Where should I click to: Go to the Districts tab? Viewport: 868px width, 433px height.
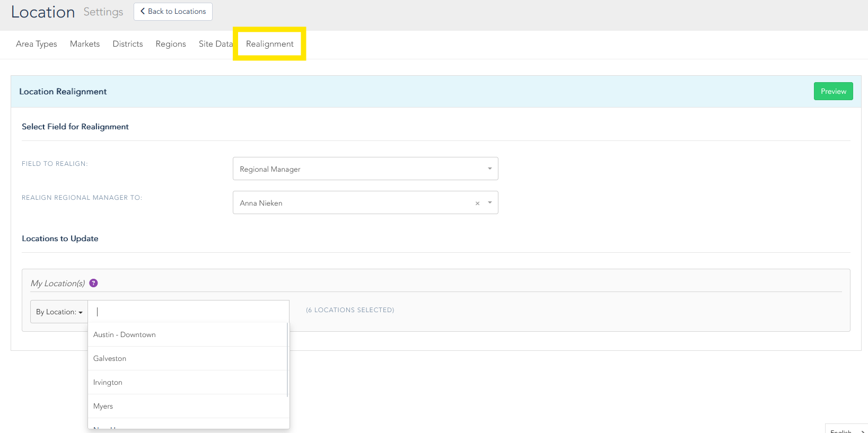point(128,44)
